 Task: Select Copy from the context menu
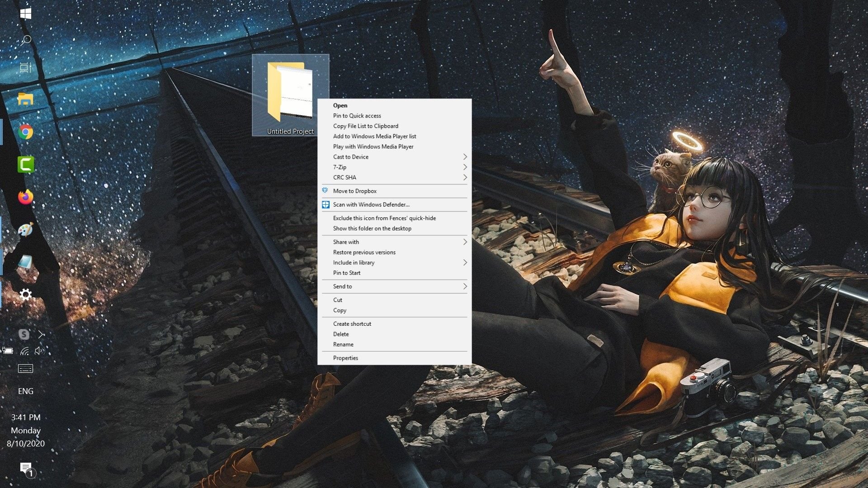395,310
